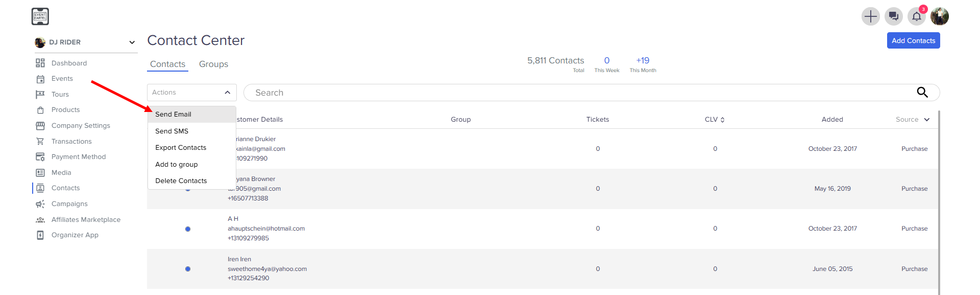Open the Events calendar icon
980x295 pixels.
[40, 79]
